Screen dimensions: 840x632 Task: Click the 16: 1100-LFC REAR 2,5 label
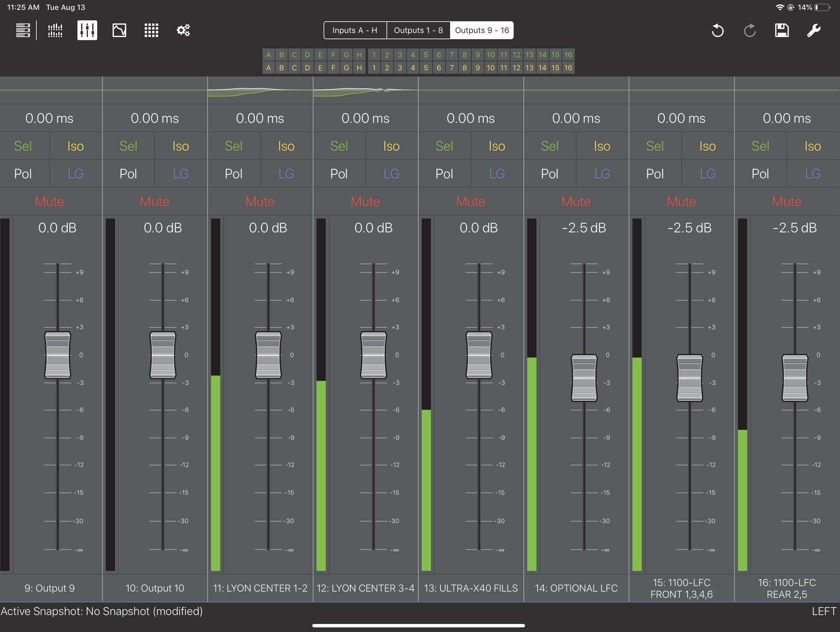pyautogui.click(x=787, y=588)
